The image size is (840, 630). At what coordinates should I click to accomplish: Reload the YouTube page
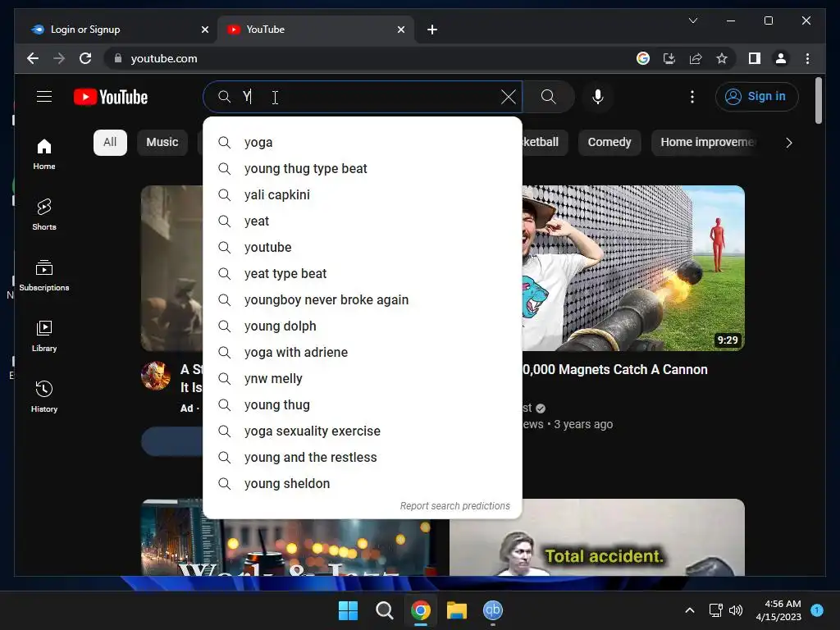pyautogui.click(x=85, y=58)
